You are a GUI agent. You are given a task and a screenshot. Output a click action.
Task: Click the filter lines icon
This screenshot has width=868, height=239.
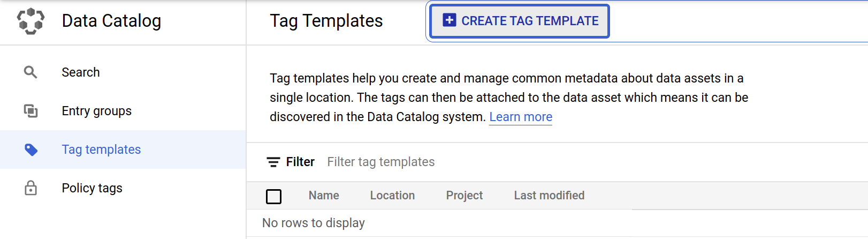pyautogui.click(x=273, y=162)
